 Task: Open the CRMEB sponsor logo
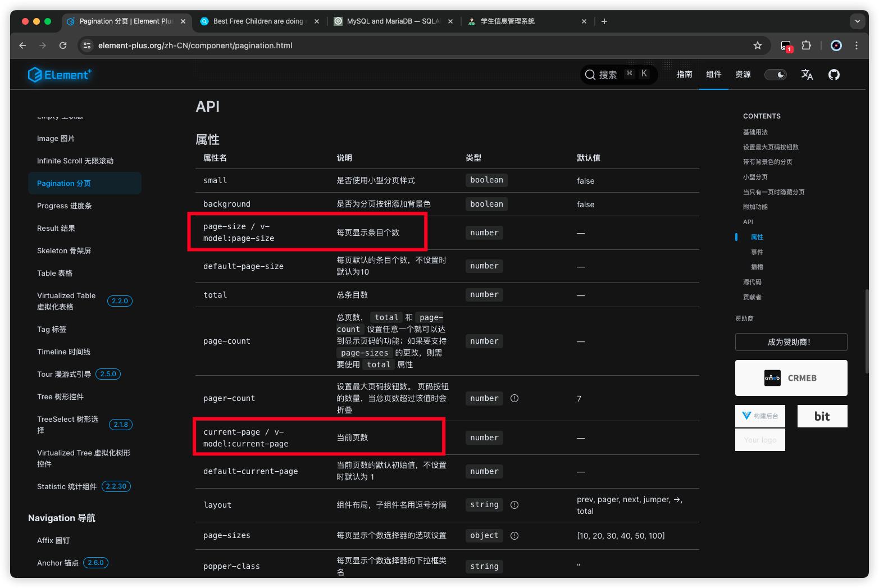click(791, 378)
